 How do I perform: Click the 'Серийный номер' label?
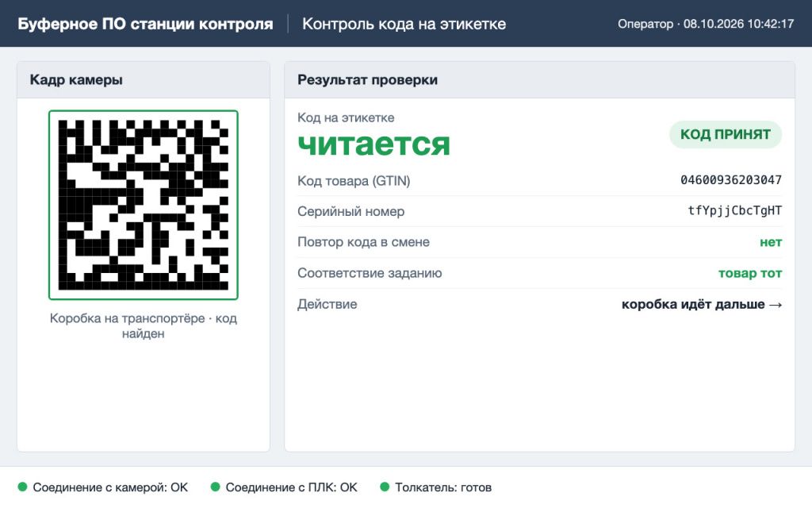click(x=350, y=211)
